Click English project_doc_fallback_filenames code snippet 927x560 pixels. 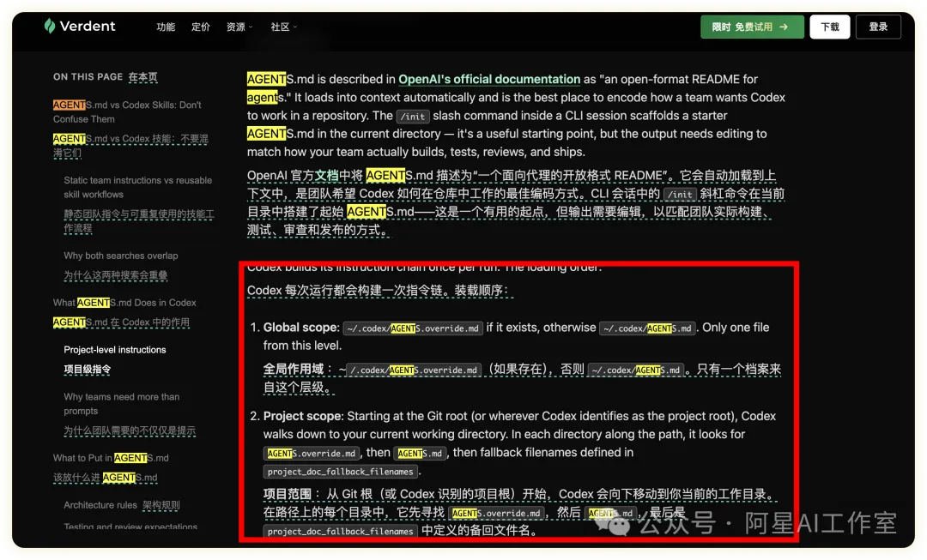tap(341, 472)
